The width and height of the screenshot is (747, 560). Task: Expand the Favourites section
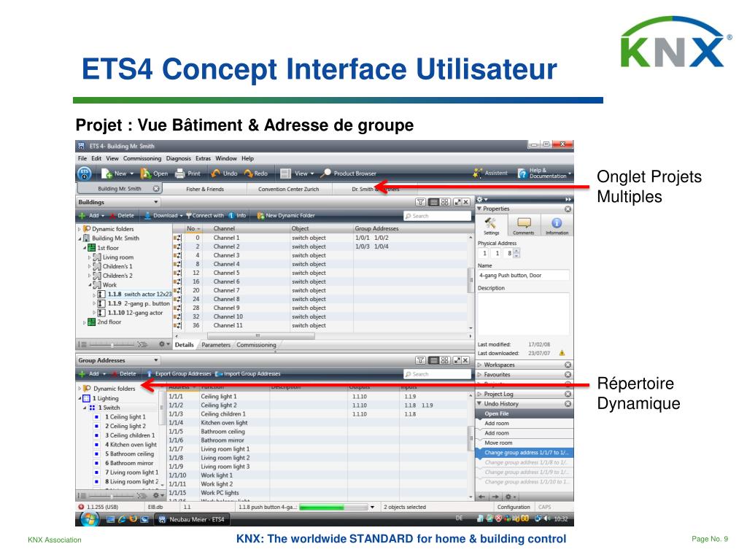point(480,375)
